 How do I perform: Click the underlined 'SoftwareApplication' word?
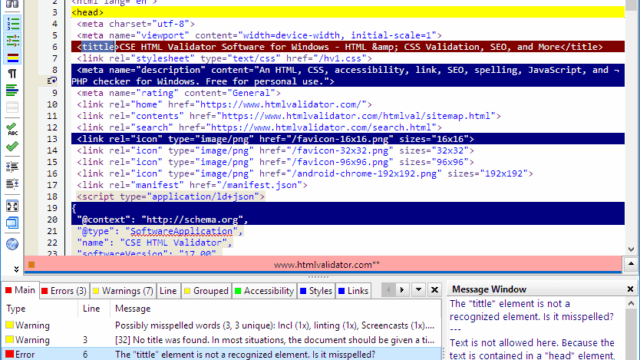181,231
